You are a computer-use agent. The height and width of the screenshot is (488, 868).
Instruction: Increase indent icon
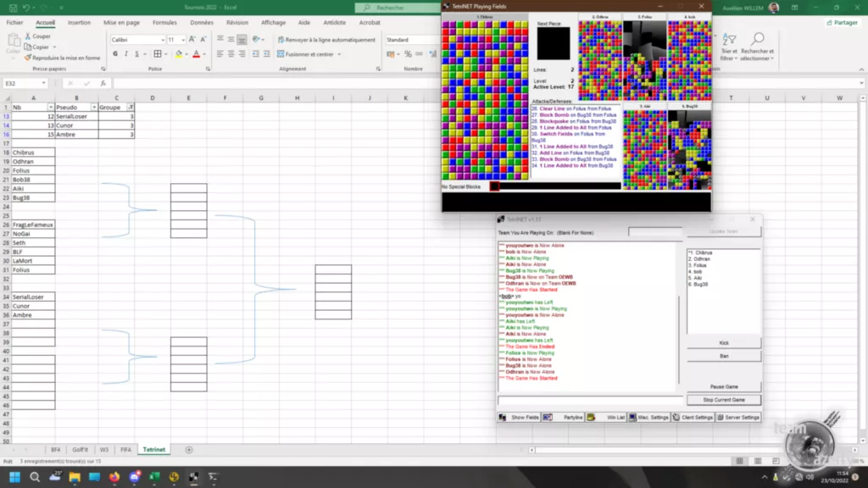tap(267, 54)
